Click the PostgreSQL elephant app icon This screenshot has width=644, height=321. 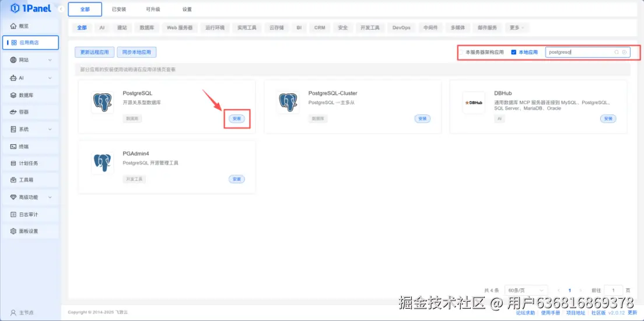tap(102, 102)
